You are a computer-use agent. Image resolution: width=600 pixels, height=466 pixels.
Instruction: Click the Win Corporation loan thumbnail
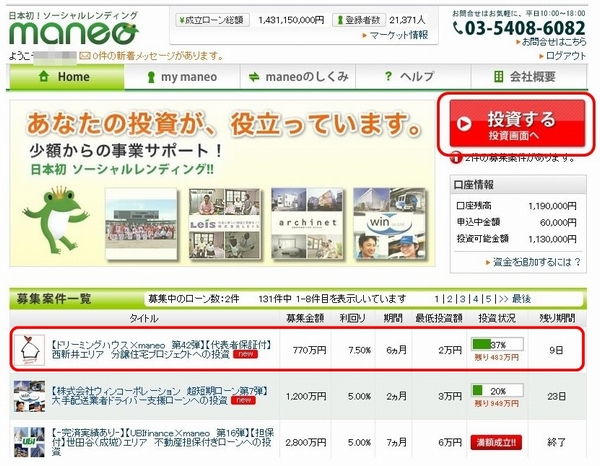[29, 396]
